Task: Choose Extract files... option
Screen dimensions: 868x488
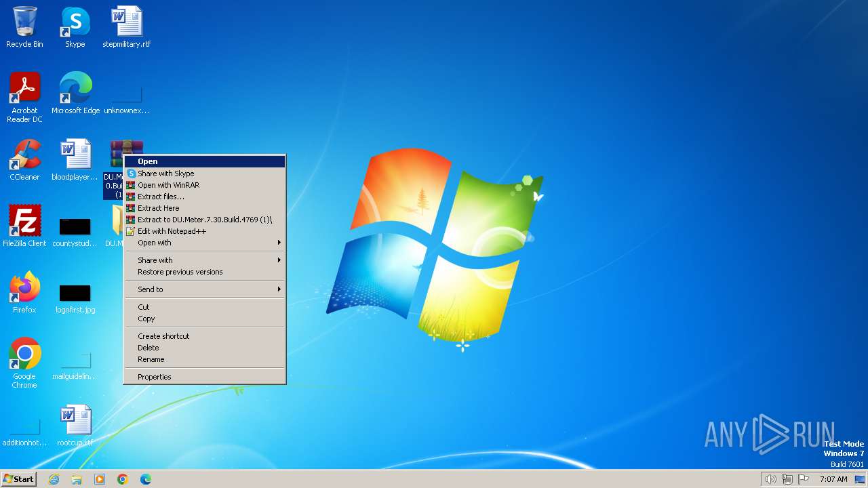Action: [205, 197]
